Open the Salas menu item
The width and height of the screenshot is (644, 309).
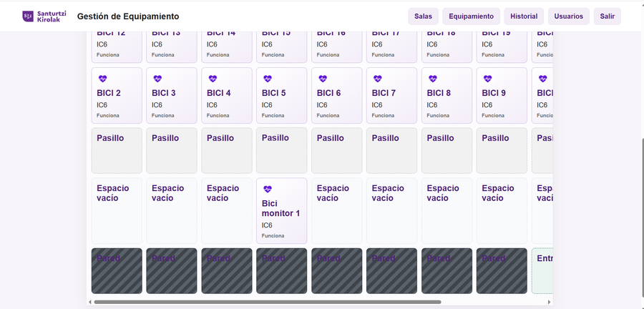click(x=423, y=16)
